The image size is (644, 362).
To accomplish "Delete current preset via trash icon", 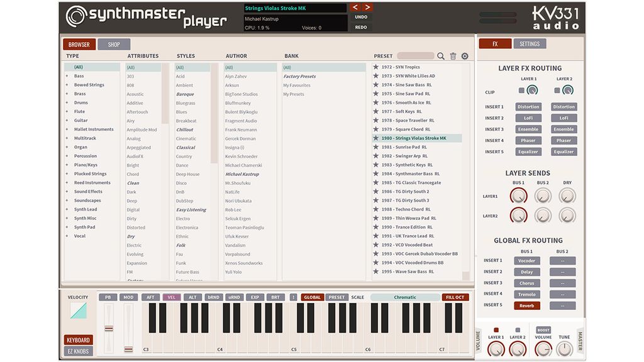I will (452, 55).
